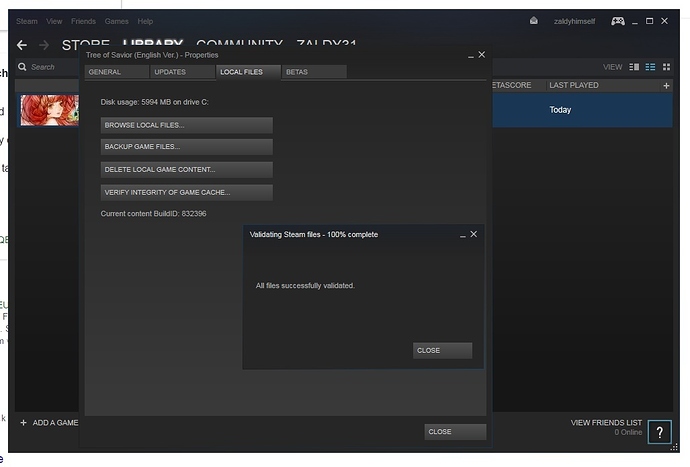
Task: Open the inbox envelope icon
Action: 534,21
